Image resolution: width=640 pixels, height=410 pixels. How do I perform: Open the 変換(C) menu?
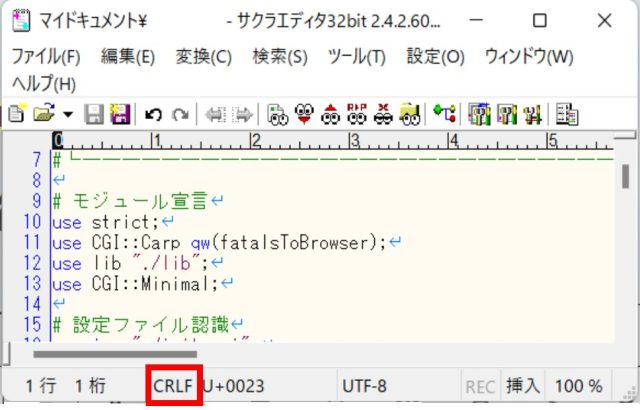[204, 57]
